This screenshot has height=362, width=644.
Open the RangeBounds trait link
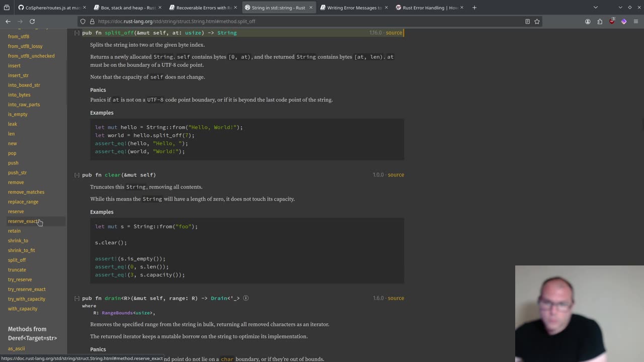[x=117, y=313]
